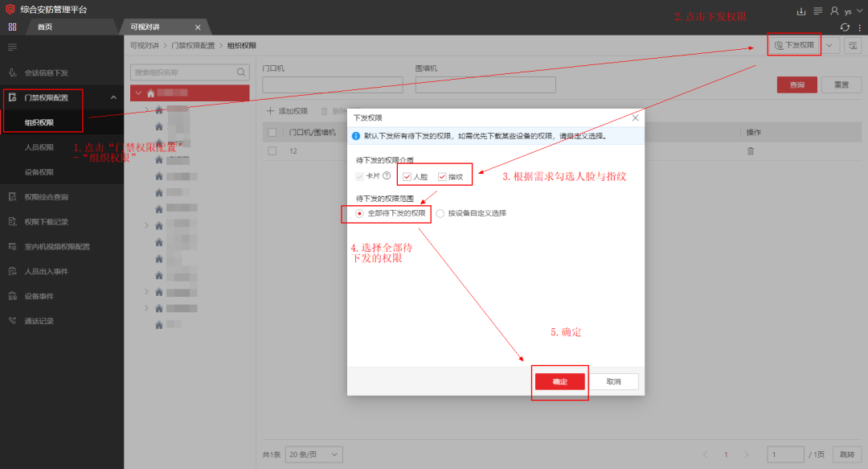Open the 20 条/页 page size dropdown
868x469 pixels.
[314, 455]
